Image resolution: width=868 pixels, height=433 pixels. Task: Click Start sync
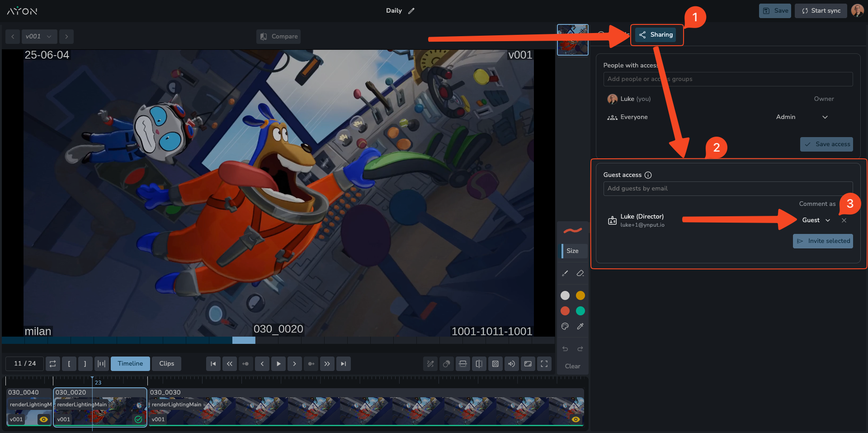821,11
